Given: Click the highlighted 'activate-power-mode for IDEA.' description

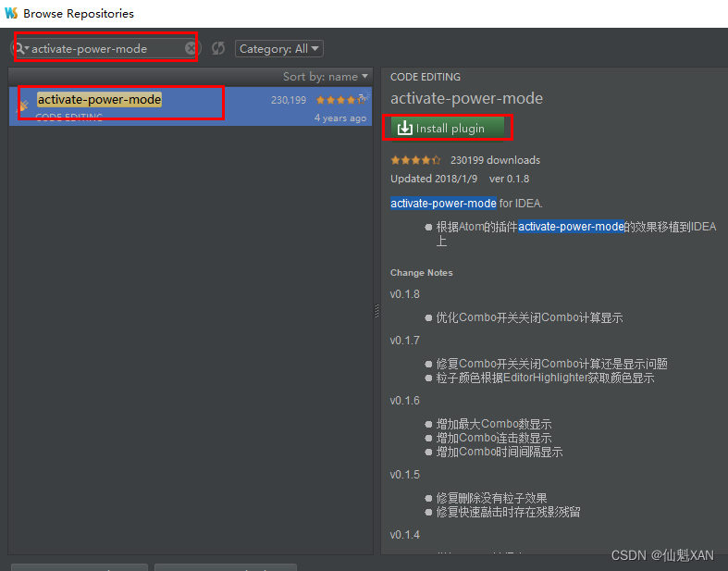Looking at the screenshot, I should 466,204.
